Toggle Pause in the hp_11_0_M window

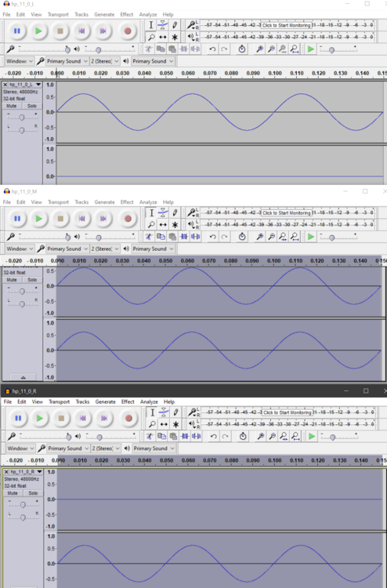click(17, 219)
